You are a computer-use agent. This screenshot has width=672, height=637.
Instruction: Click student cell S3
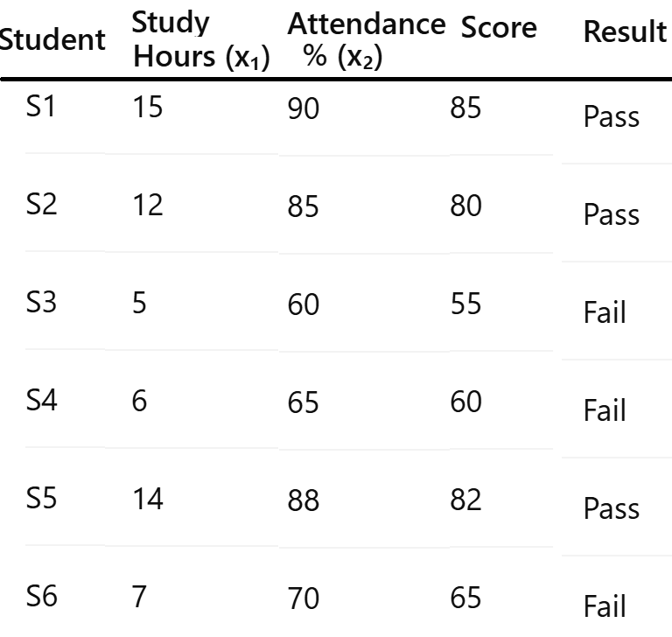pyautogui.click(x=42, y=303)
